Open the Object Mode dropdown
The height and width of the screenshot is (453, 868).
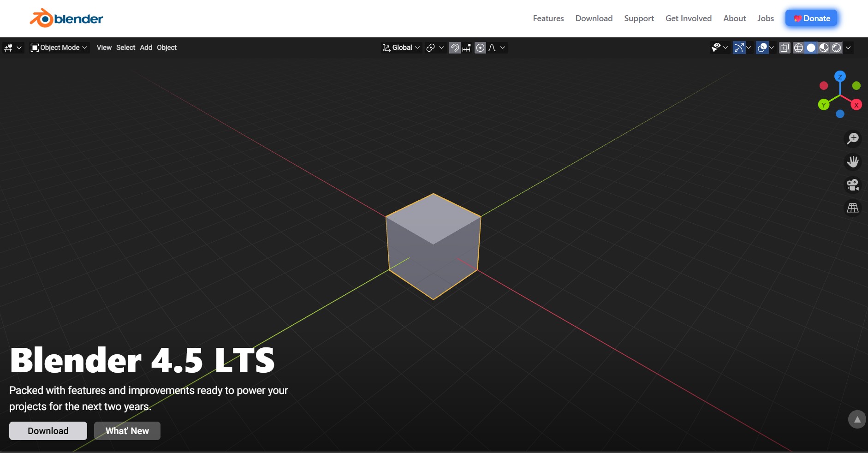coord(59,48)
